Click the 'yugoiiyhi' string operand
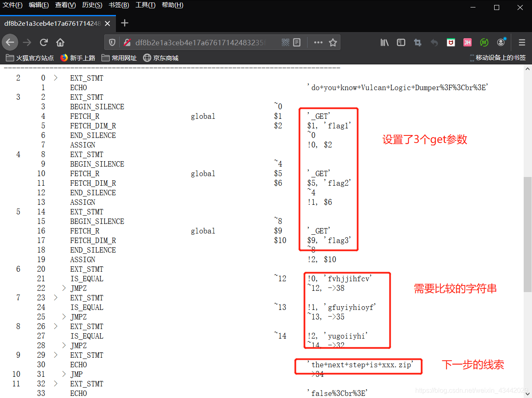This screenshot has width=532, height=398. coord(345,336)
